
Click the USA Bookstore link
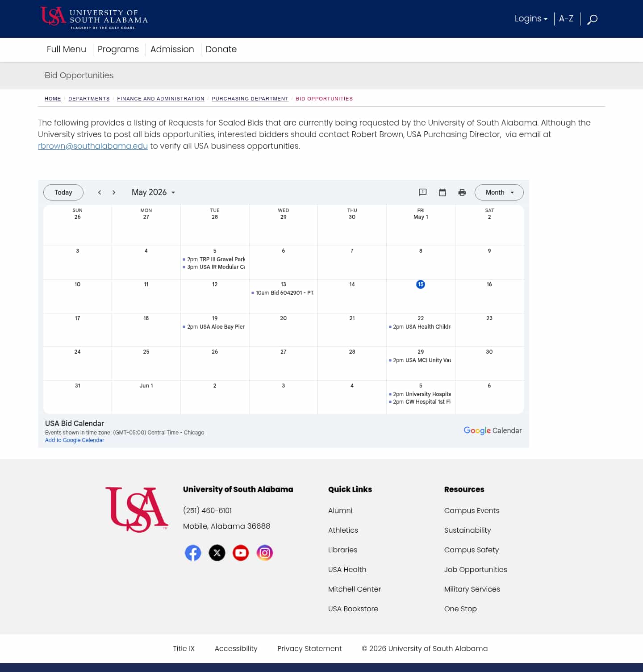(x=353, y=609)
